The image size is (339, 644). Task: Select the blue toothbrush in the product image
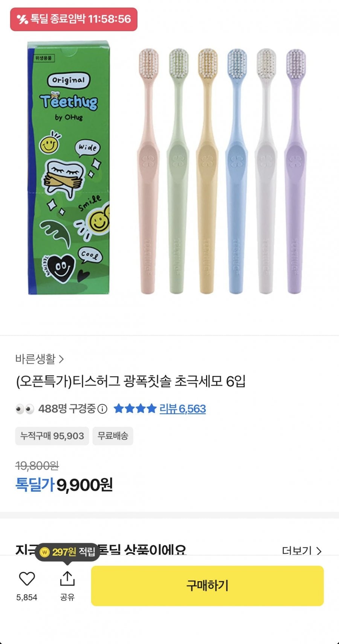pyautogui.click(x=237, y=169)
